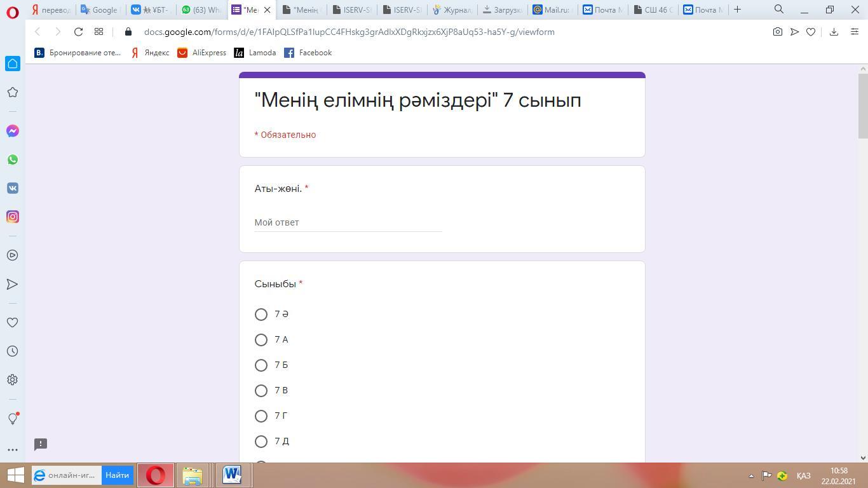868x488 pixels.
Task: Click the "Мой ответ" name field
Action: (348, 222)
